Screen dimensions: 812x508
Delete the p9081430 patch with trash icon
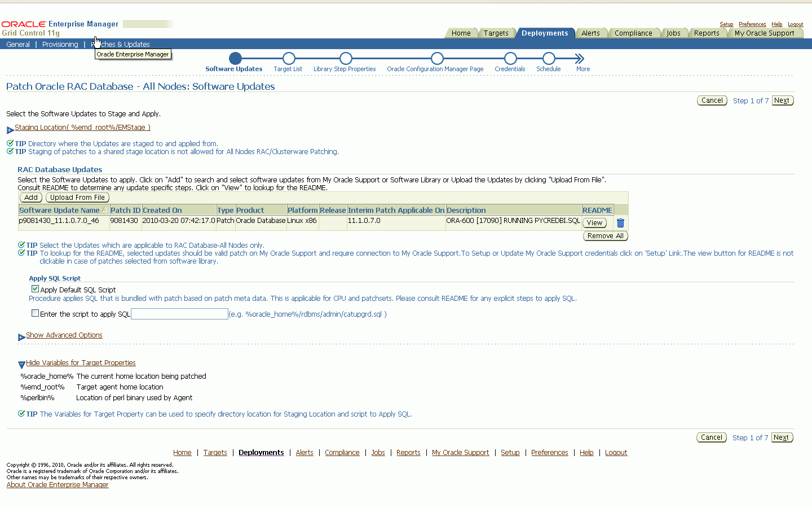tap(620, 223)
